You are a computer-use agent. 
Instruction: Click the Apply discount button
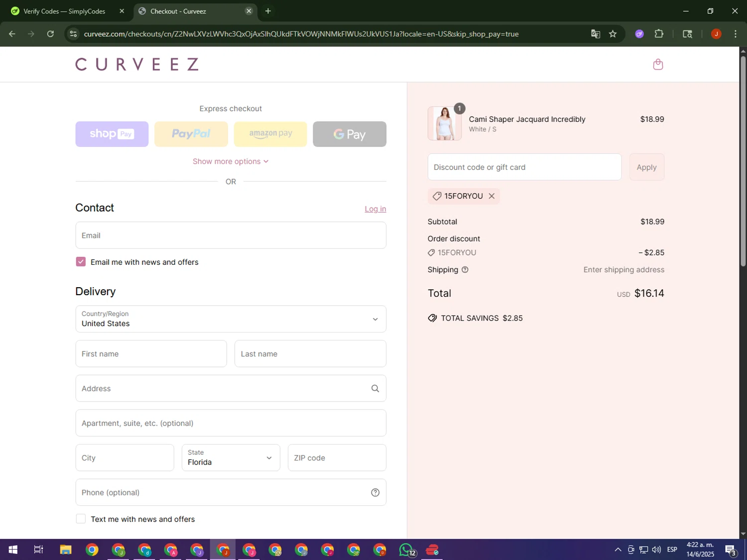pyautogui.click(x=646, y=167)
